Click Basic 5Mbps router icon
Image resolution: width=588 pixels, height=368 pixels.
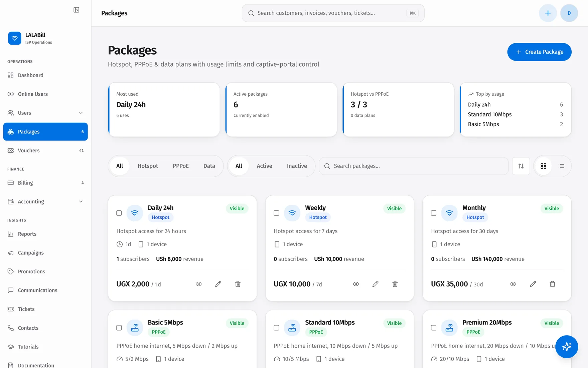[135, 328]
